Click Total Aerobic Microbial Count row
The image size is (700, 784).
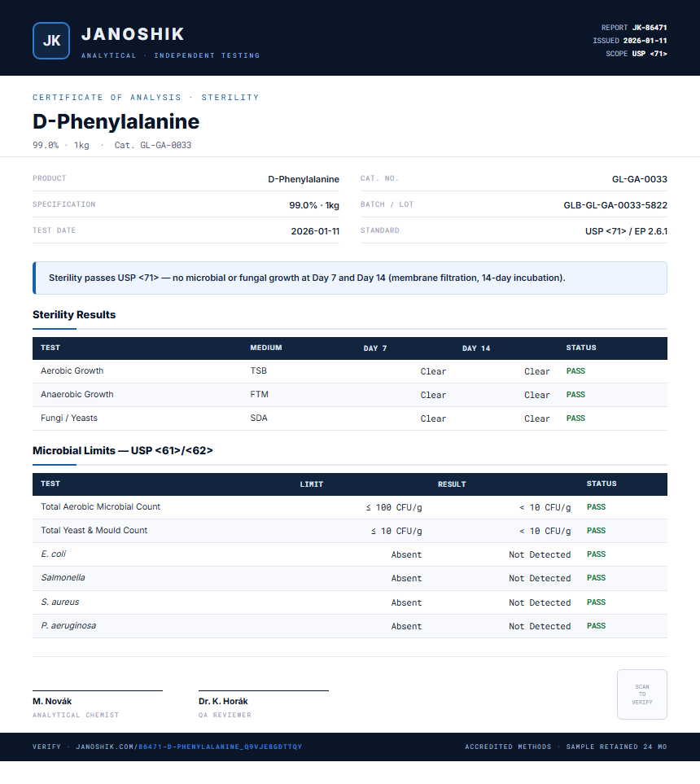click(x=350, y=507)
